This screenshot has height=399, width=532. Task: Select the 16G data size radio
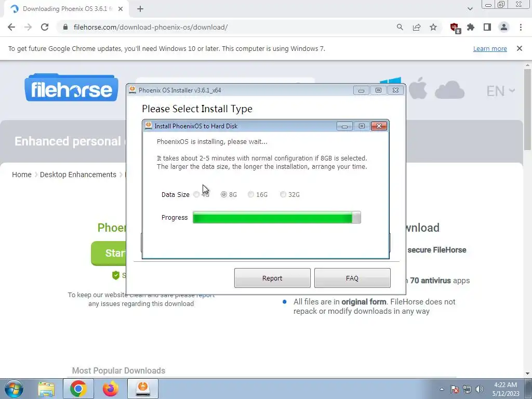[251, 194]
